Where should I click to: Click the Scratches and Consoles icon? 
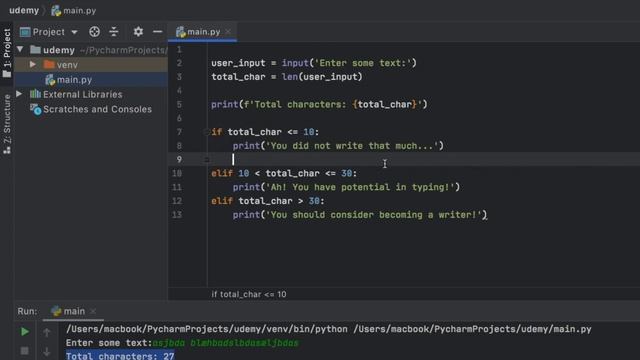pos(36,109)
